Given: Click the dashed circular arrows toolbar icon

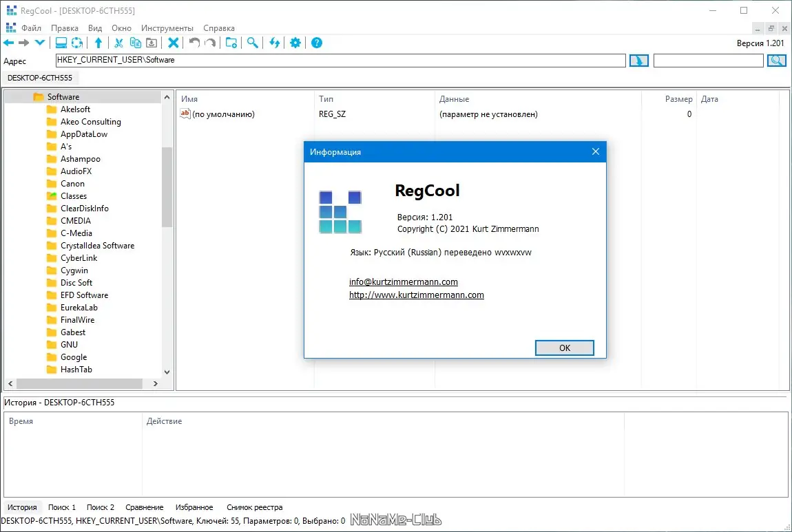Looking at the screenshot, I should 76,43.
